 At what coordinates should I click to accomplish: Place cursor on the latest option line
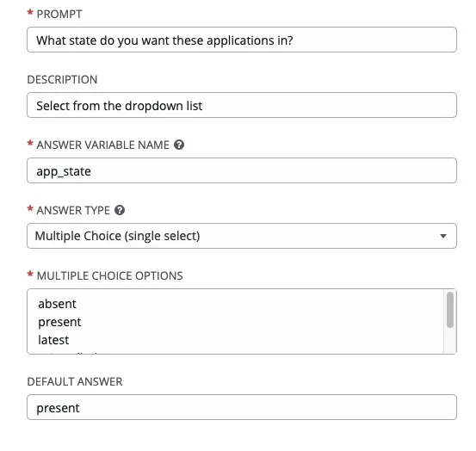click(53, 340)
